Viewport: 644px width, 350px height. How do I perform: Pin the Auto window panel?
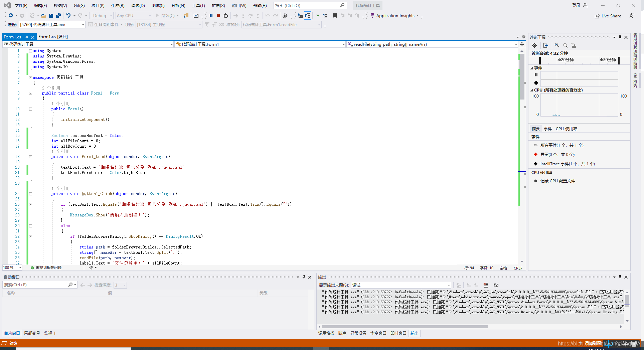point(304,277)
